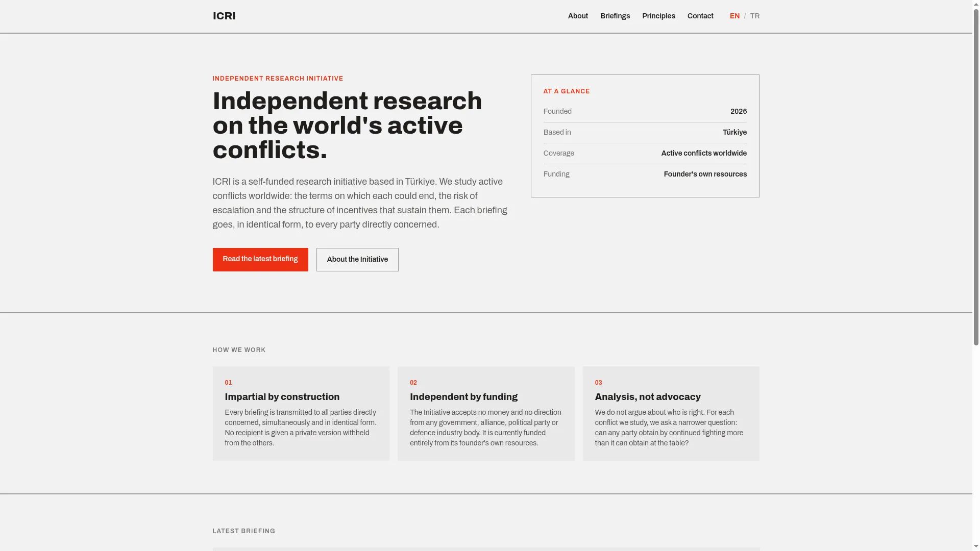Switch language to TR

755,16
